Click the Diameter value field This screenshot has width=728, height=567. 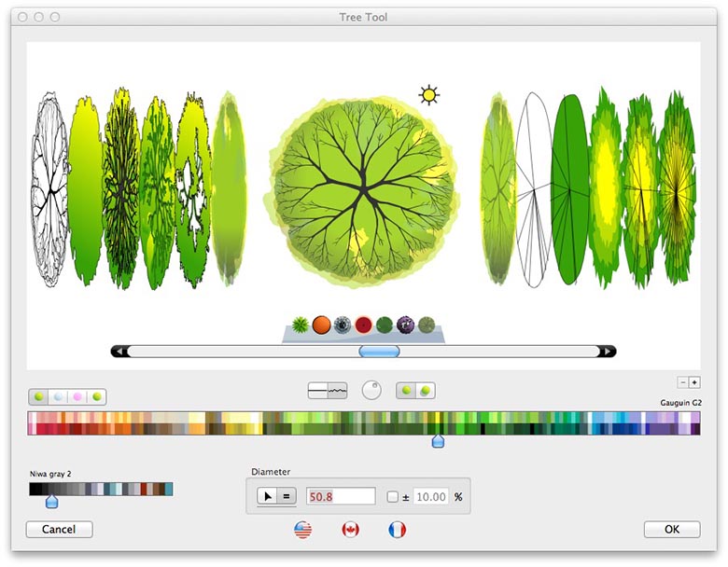click(341, 497)
